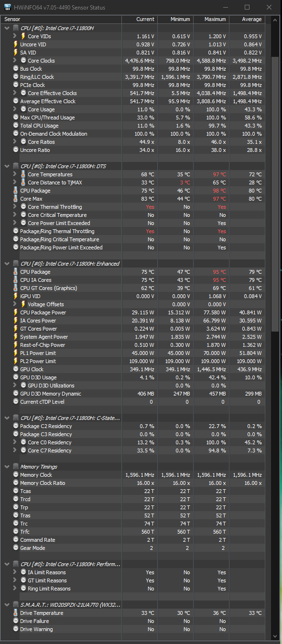
Task: Click the 98 °C CPU Package maximum value
Action: pyautogui.click(x=219, y=191)
